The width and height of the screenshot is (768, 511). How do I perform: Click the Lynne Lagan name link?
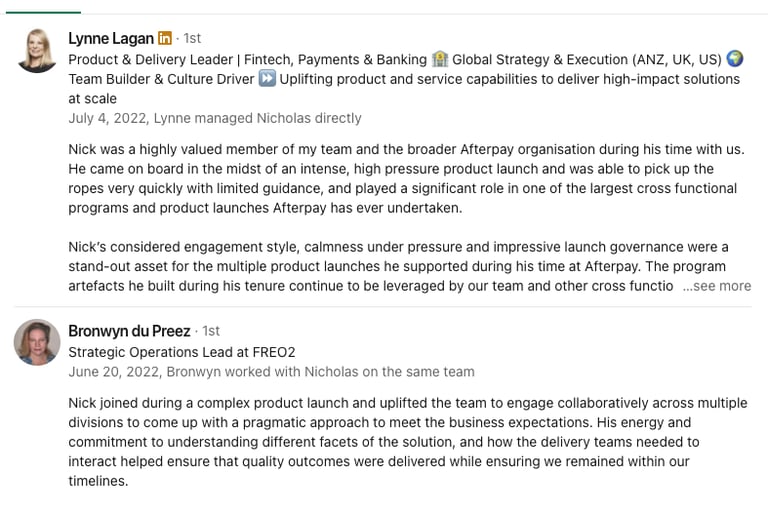coord(111,38)
